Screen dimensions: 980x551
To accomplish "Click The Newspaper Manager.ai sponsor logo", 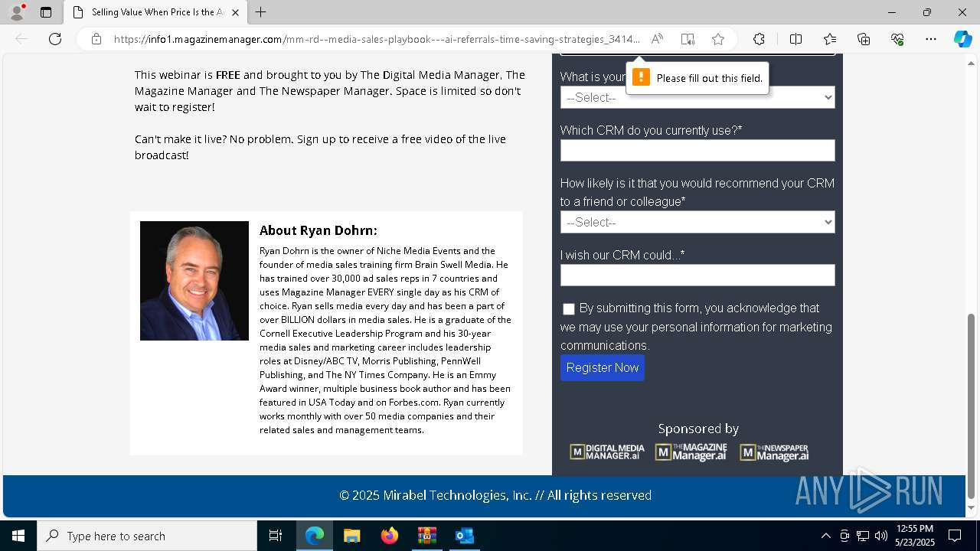I will click(x=774, y=452).
